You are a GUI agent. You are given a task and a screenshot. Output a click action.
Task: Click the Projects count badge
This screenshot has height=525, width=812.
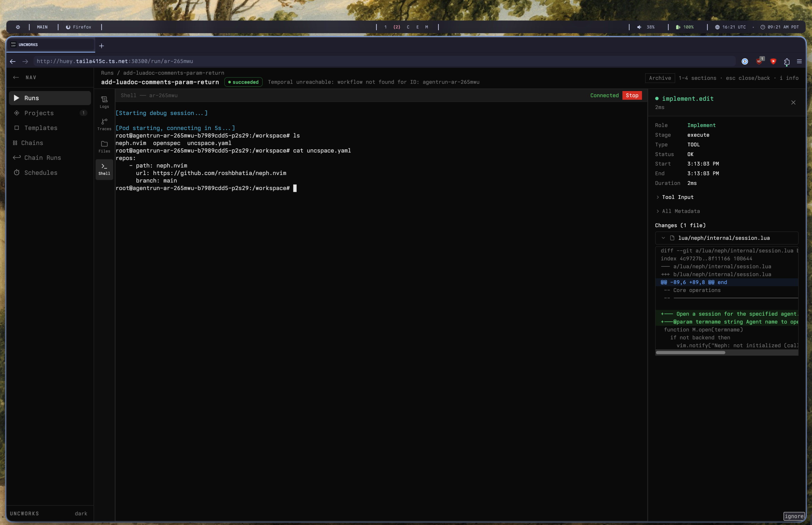tap(84, 113)
